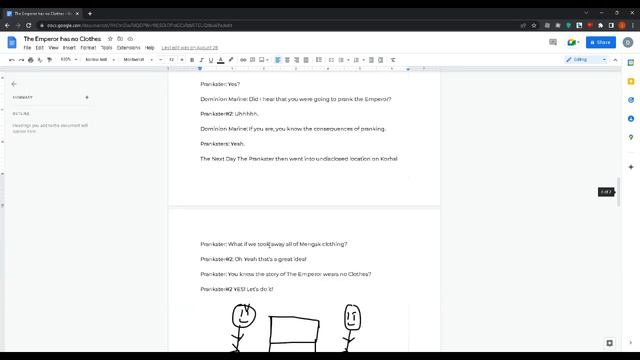Image resolution: width=640 pixels, height=360 pixels.
Task: Print the document
Action: [x=31, y=60]
